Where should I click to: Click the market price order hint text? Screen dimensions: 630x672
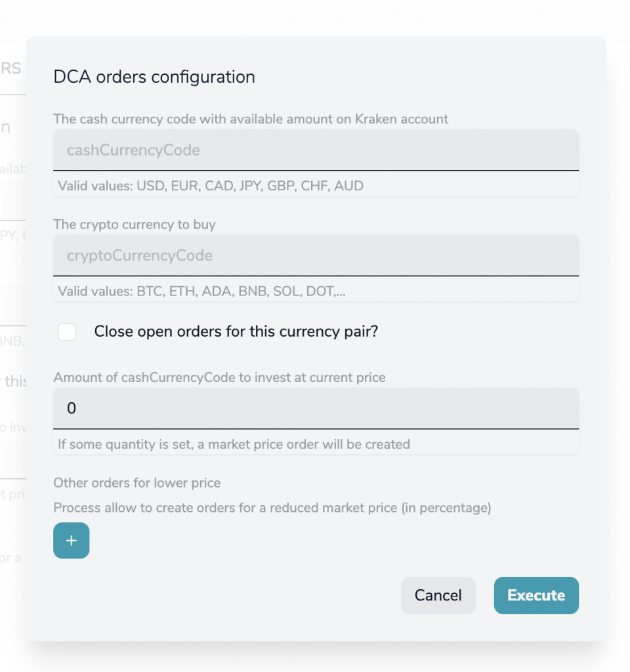click(x=234, y=444)
